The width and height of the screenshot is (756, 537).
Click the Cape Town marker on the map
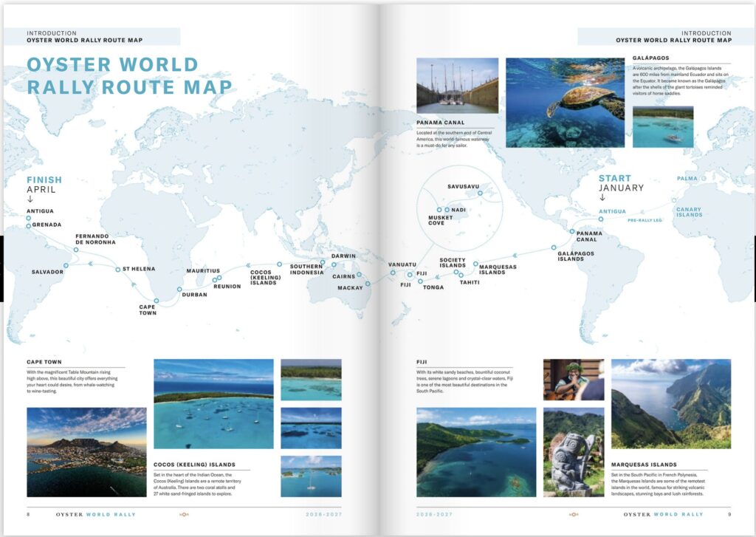[x=157, y=301]
